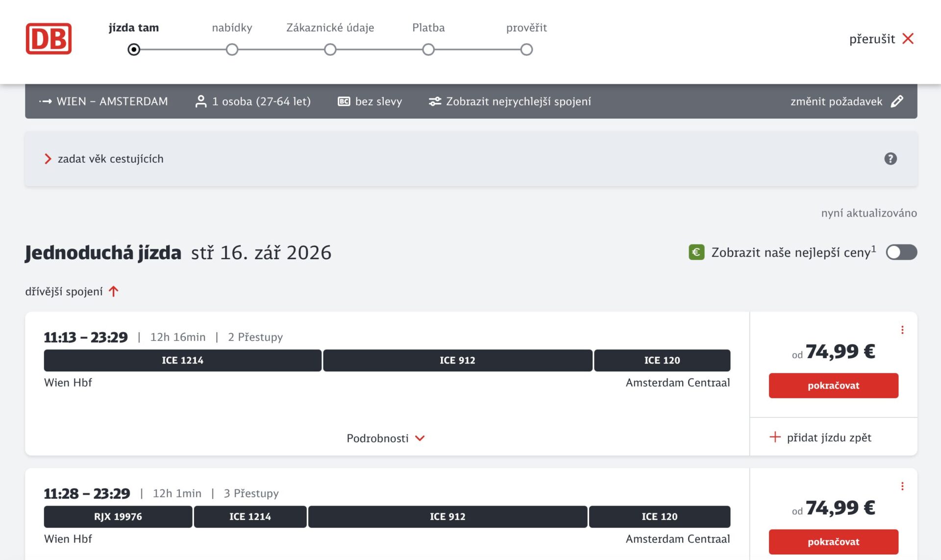Screen dimensions: 941x560
Task: Click the 11:28 – 23:29 time text
Action: [87, 493]
